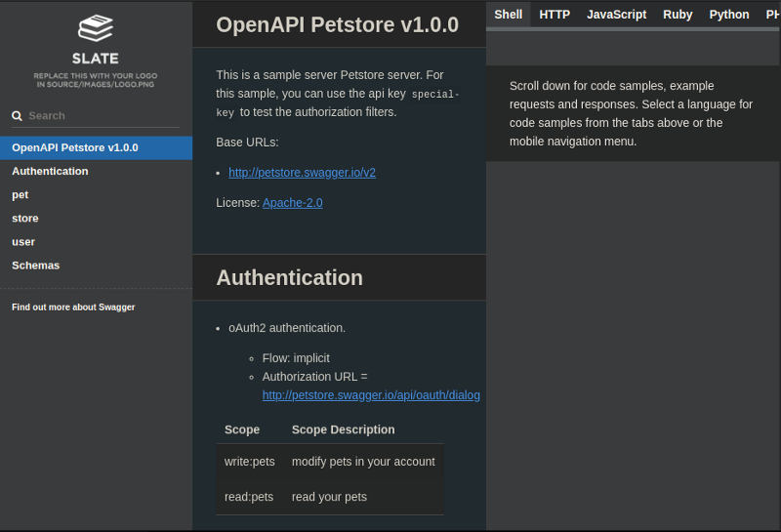Image resolution: width=781 pixels, height=532 pixels.
Task: Click the OpenAPI Petstore v1.0.0 main heading
Action: [x=337, y=25]
